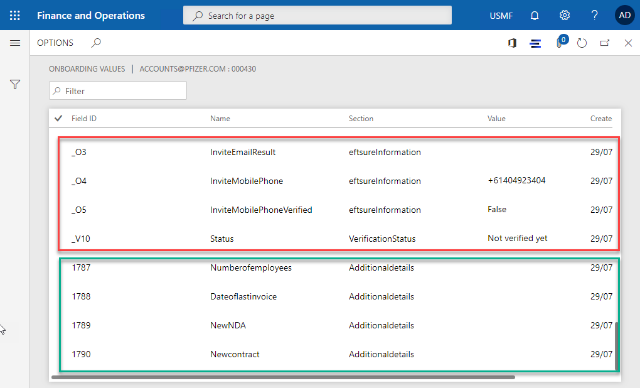Click the VerificationStatus section cell
Screen dimensions: 640x388
tap(382, 239)
